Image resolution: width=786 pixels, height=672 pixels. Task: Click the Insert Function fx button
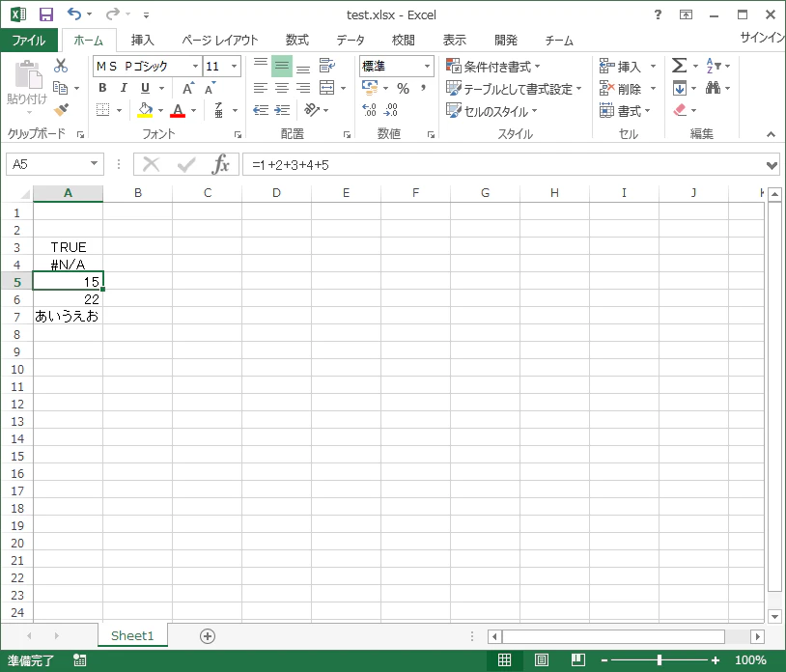pos(220,164)
